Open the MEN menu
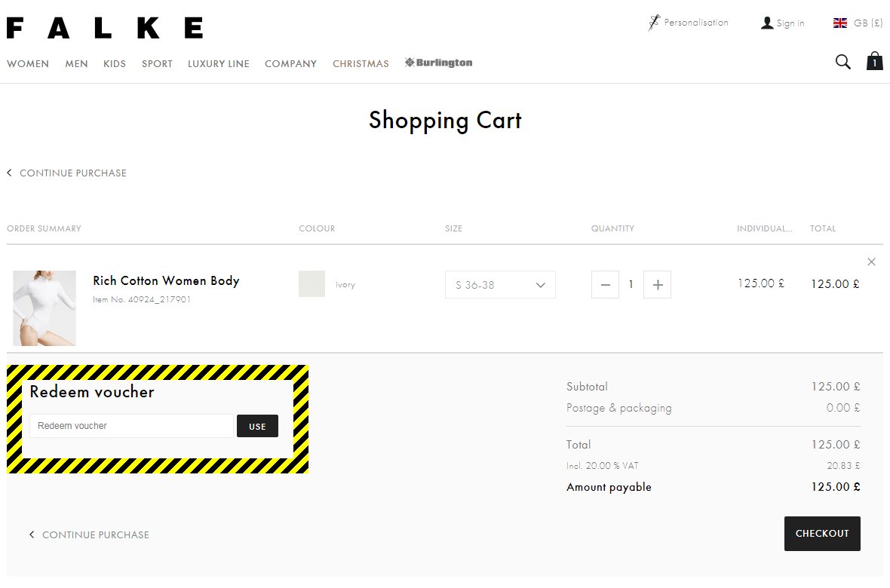The width and height of the screenshot is (890, 588). click(x=77, y=63)
